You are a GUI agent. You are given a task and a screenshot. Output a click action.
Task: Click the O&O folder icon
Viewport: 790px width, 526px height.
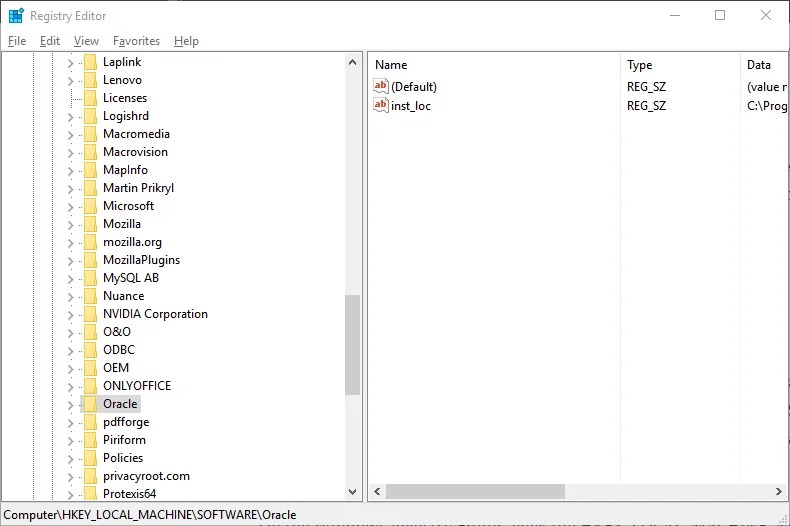tap(90, 332)
